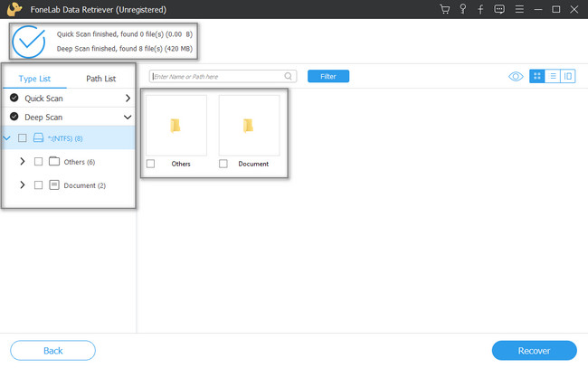Select the Quick Scan label
Viewport: 588px width, 368px height.
pyautogui.click(x=43, y=99)
